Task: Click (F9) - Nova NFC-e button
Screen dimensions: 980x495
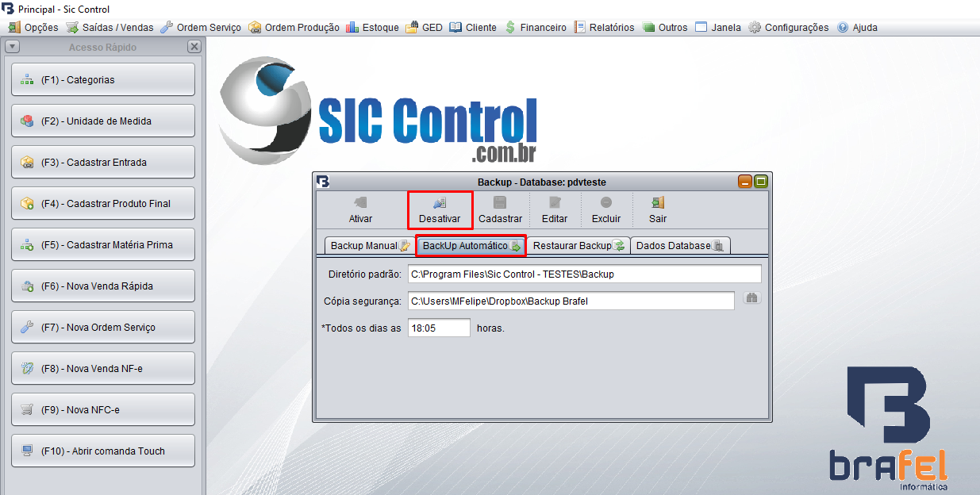Action: pos(103,409)
